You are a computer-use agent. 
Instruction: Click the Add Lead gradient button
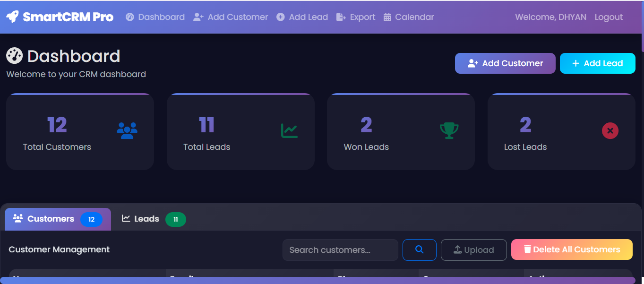[x=597, y=63]
